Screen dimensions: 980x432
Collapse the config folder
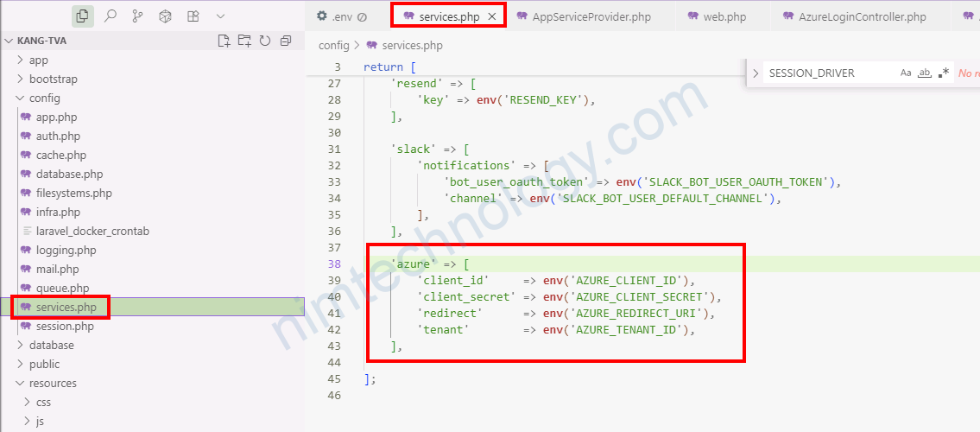45,98
